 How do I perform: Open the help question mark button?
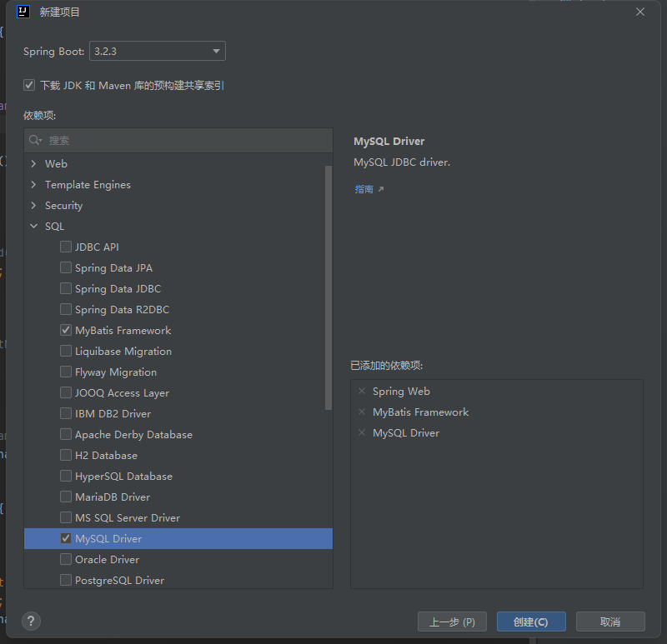[x=31, y=621]
